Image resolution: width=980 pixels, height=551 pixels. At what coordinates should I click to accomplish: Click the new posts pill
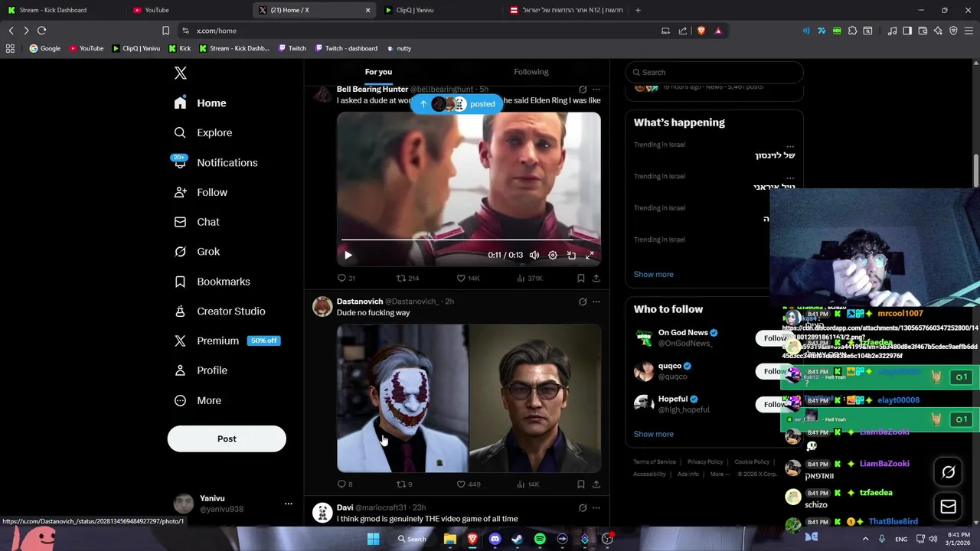[x=457, y=104]
